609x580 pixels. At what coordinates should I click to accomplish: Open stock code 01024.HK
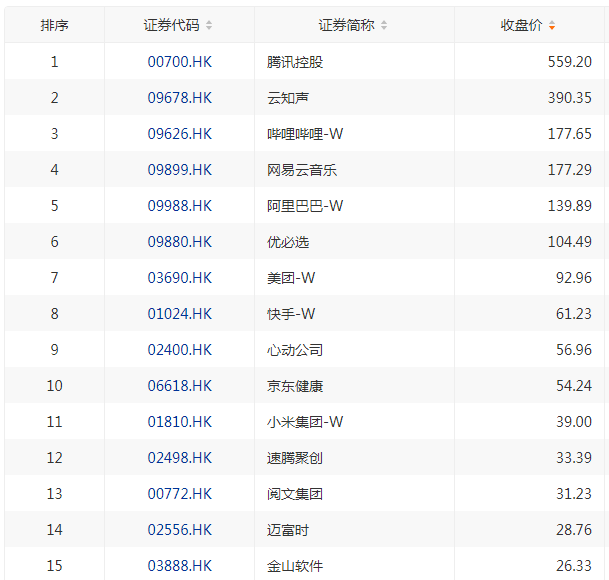point(179,314)
